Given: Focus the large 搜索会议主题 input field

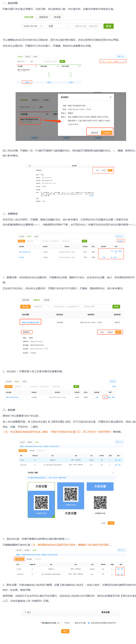Looking at the screenshot, I should [97, 307].
